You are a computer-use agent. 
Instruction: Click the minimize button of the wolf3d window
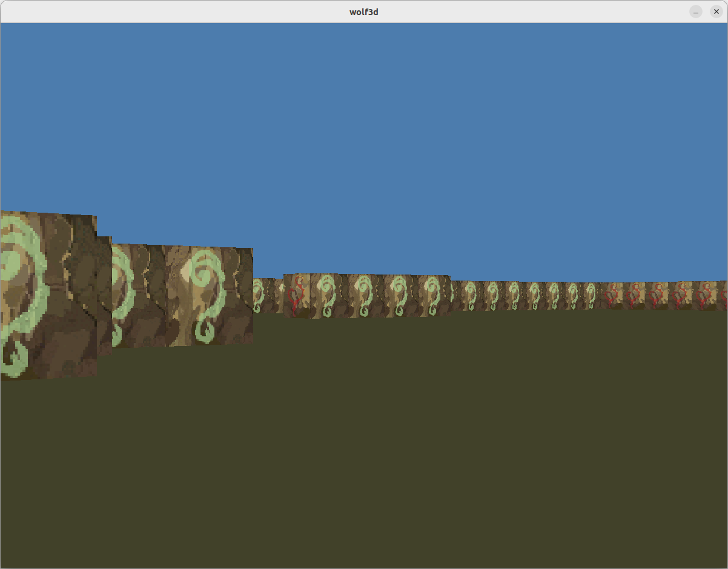695,12
